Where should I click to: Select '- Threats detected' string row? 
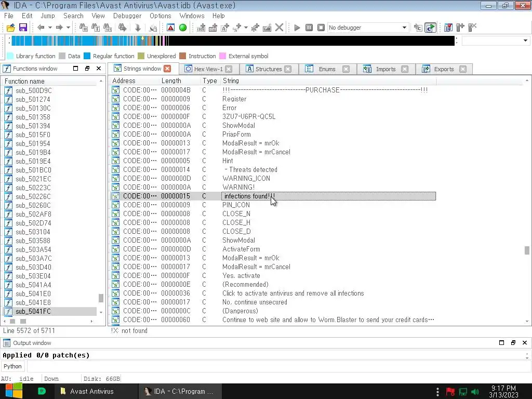(273, 170)
